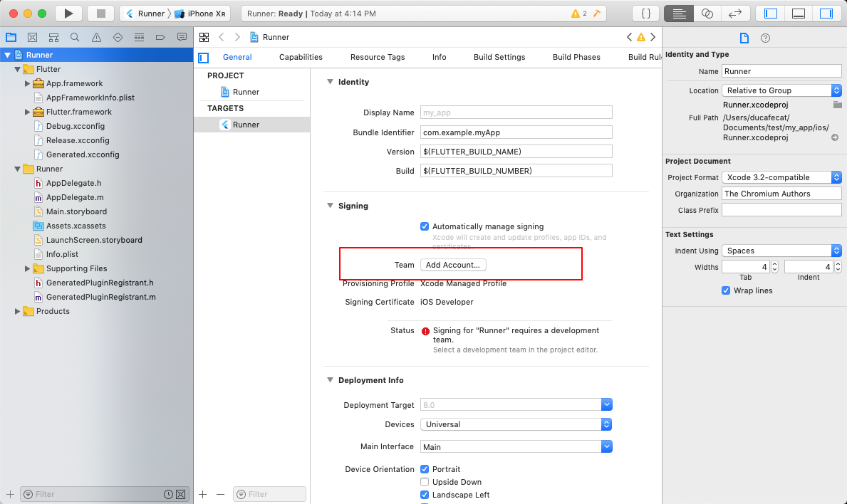The height and width of the screenshot is (504, 847).
Task: Go back in editor history
Action: (x=222, y=37)
